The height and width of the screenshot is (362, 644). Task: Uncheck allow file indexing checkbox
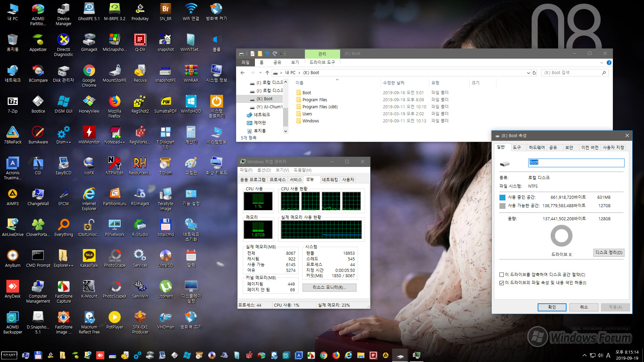click(x=501, y=283)
